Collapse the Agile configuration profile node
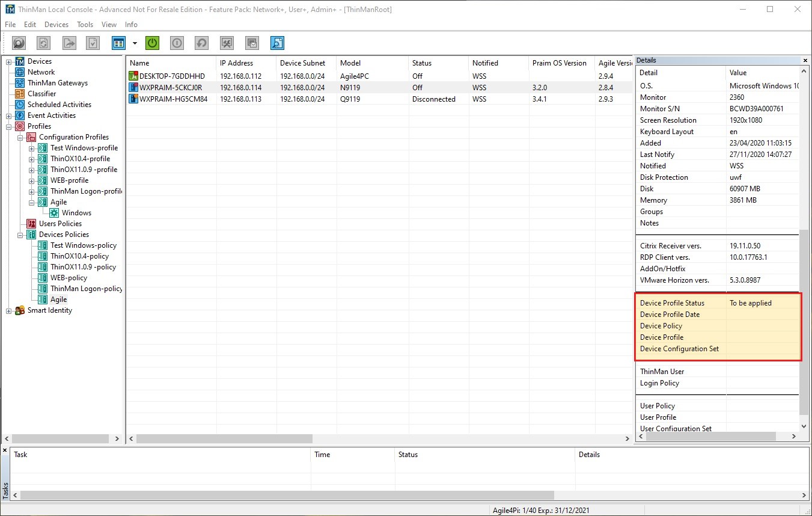This screenshot has width=812, height=516. 32,202
